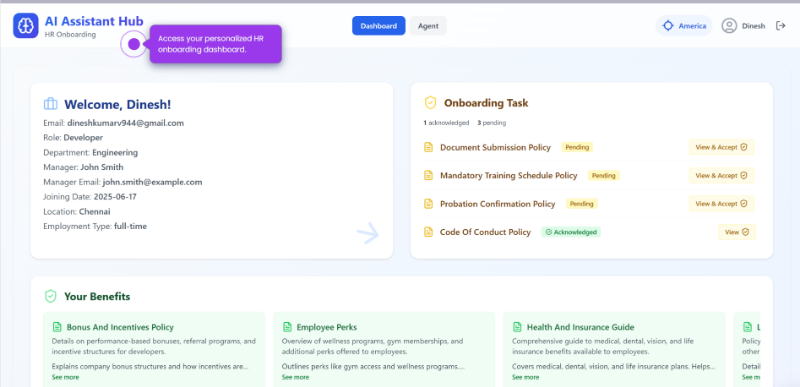Click the joining date 2025-06-17
The width and height of the screenshot is (800, 387).
click(x=115, y=197)
